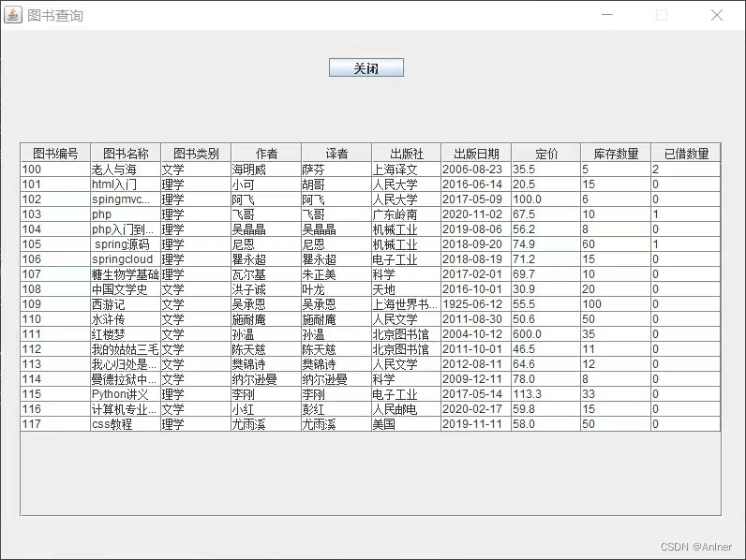Select the date cell 2018-08-19

(x=476, y=259)
